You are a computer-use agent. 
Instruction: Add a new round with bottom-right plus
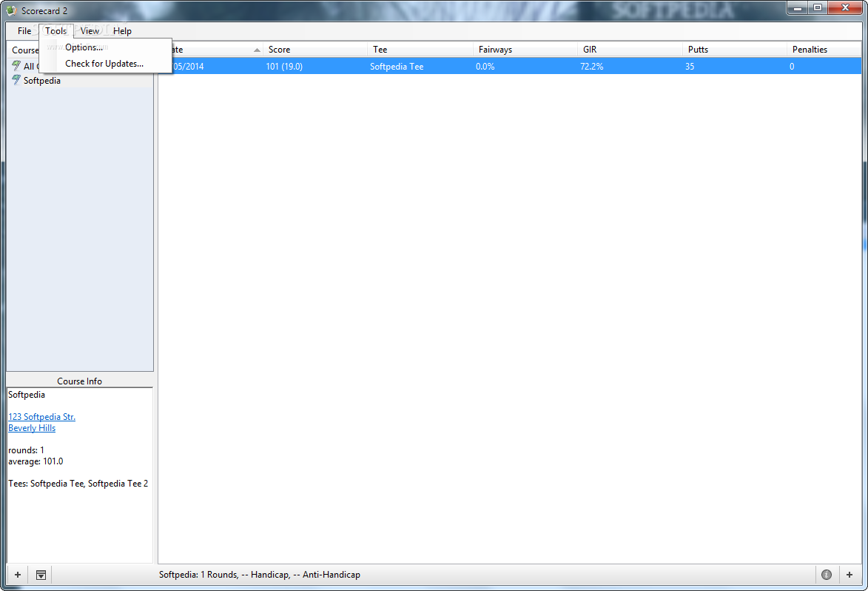(850, 575)
